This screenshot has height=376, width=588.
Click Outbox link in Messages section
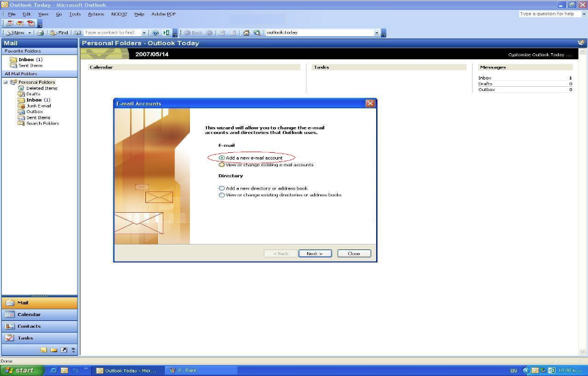tap(487, 89)
